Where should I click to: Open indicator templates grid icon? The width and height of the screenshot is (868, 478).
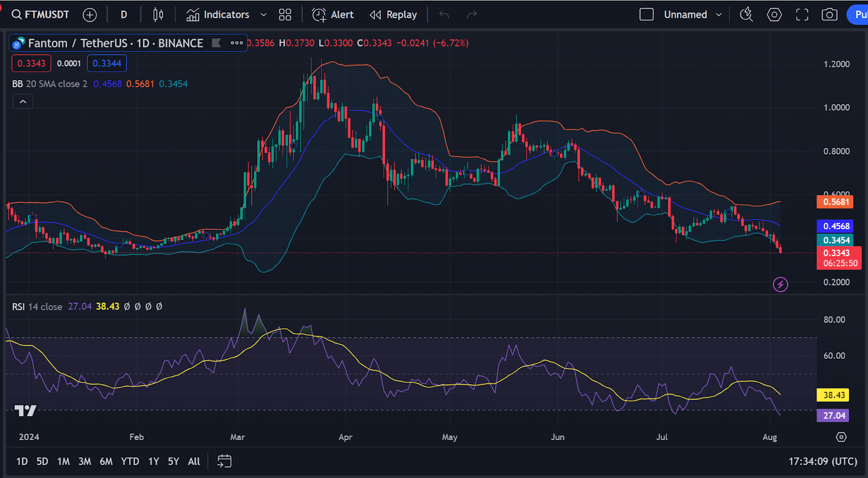click(285, 15)
